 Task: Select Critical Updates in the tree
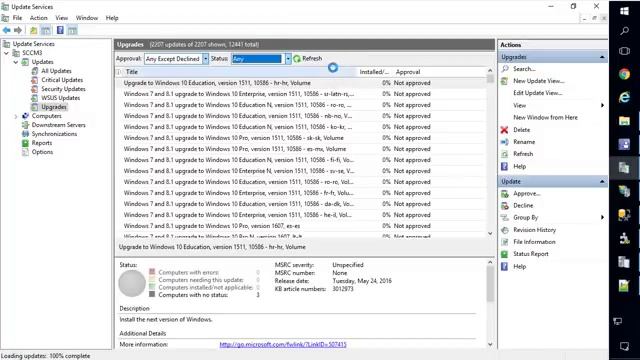[62, 80]
